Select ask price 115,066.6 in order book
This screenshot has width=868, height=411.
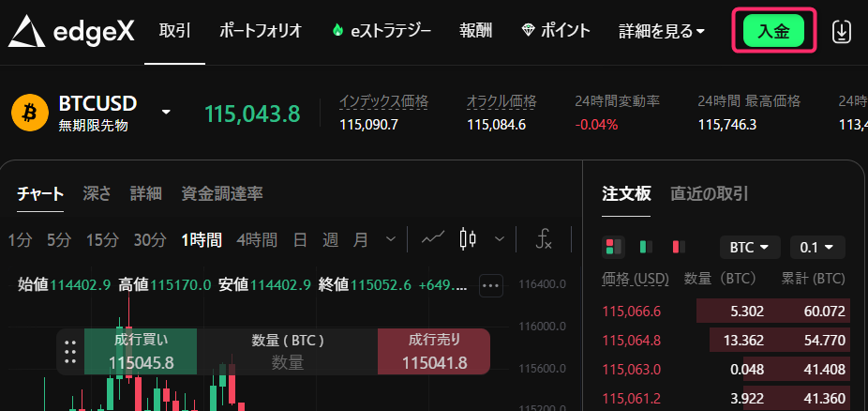pyautogui.click(x=632, y=312)
